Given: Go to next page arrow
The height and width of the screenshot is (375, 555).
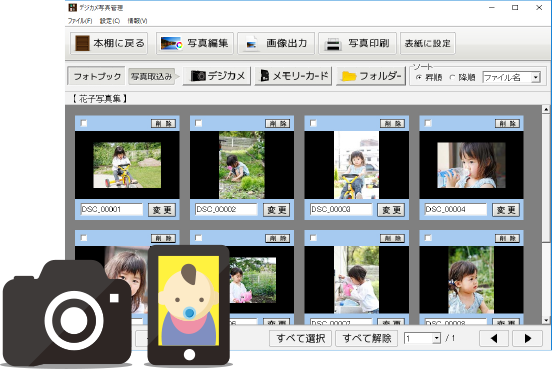Looking at the screenshot, I should click(x=528, y=339).
